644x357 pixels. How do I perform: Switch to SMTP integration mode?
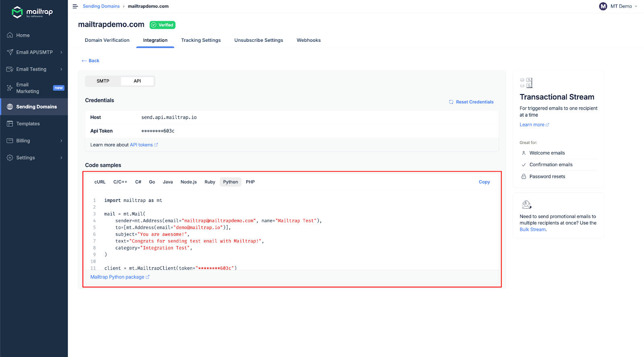coord(103,81)
